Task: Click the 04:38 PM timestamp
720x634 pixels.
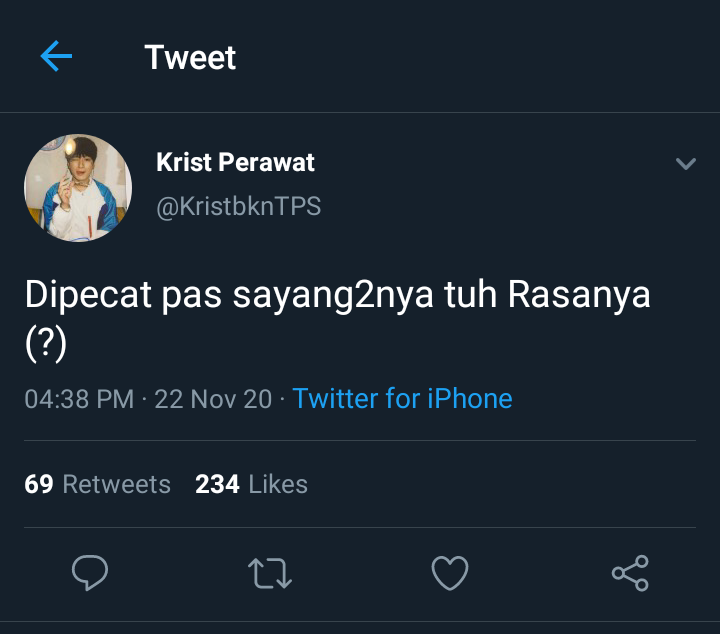Action: pyautogui.click(x=79, y=398)
